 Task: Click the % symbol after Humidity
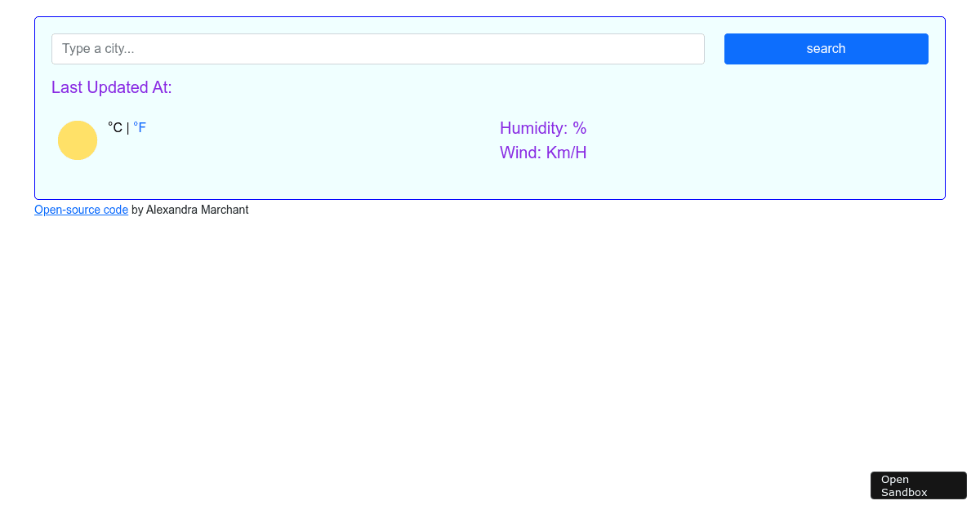[x=580, y=128]
